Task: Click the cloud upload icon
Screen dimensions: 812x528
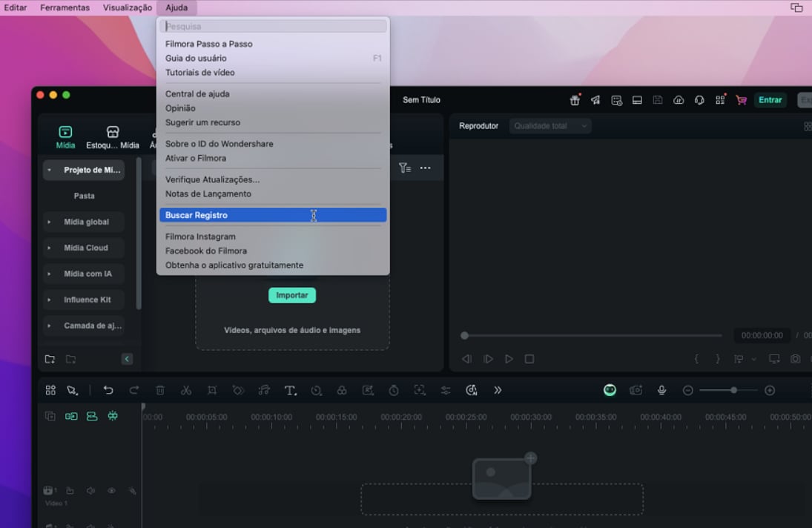Action: click(679, 100)
